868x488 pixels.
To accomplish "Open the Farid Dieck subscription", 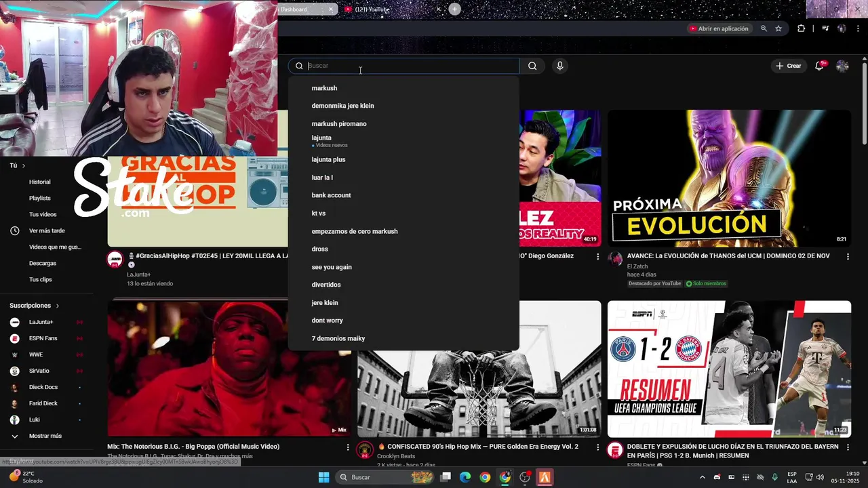I will (43, 403).
